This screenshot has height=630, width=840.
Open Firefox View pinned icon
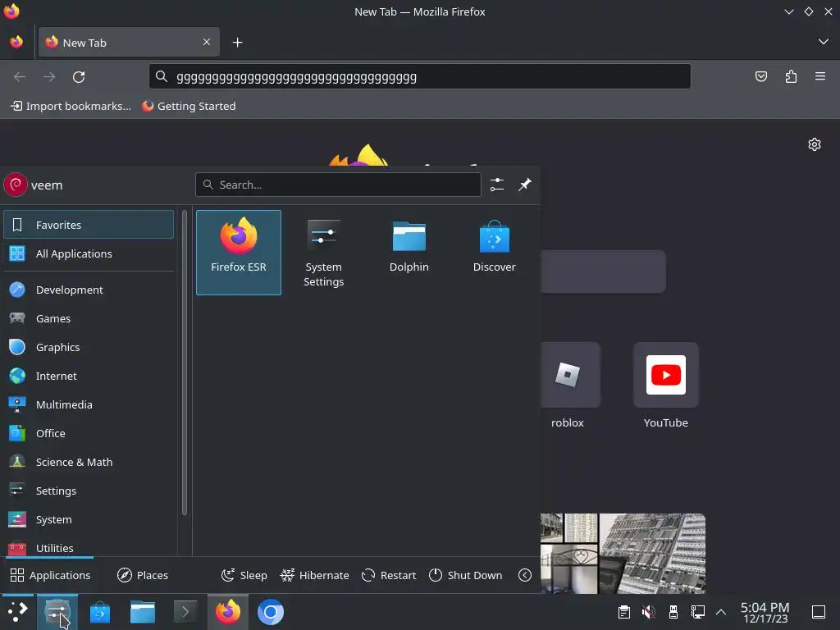16,42
